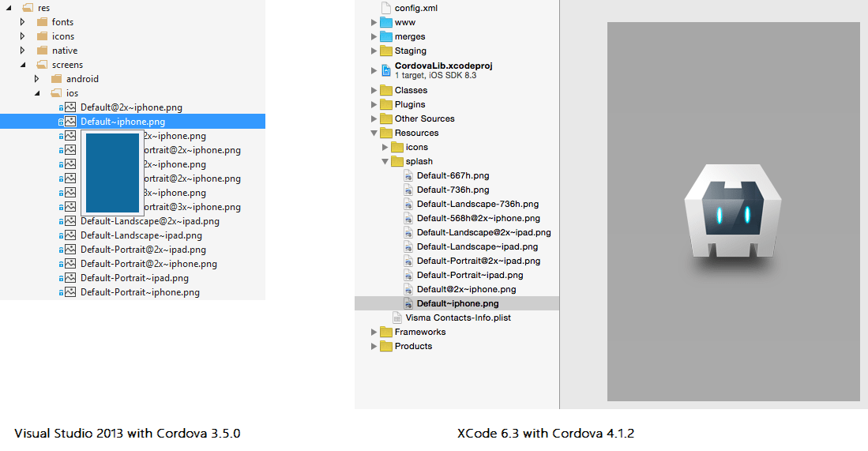Select Default~iphone.png in Xcode navigator
This screenshot has height=451, width=868.
457,303
